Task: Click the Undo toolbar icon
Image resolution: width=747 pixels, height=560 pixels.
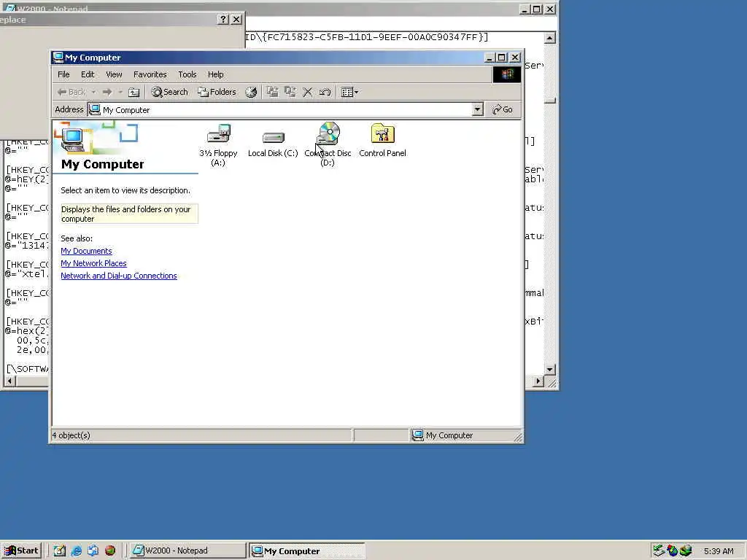Action: click(x=325, y=92)
